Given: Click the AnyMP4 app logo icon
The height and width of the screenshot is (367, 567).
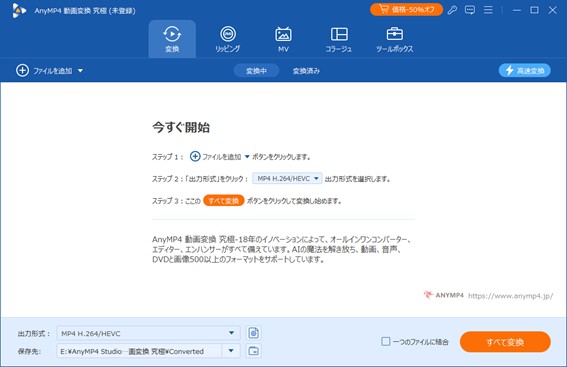Looking at the screenshot, I should pyautogui.click(x=19, y=10).
